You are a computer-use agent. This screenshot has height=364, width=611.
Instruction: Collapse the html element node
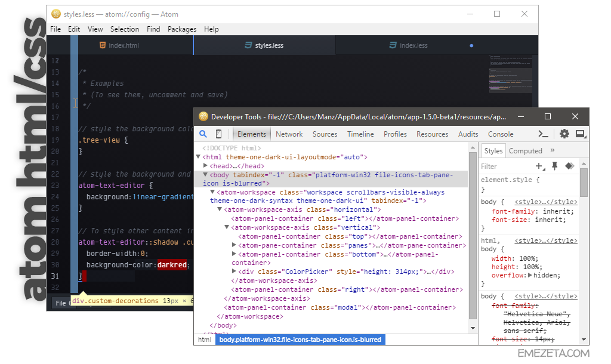pos(198,157)
